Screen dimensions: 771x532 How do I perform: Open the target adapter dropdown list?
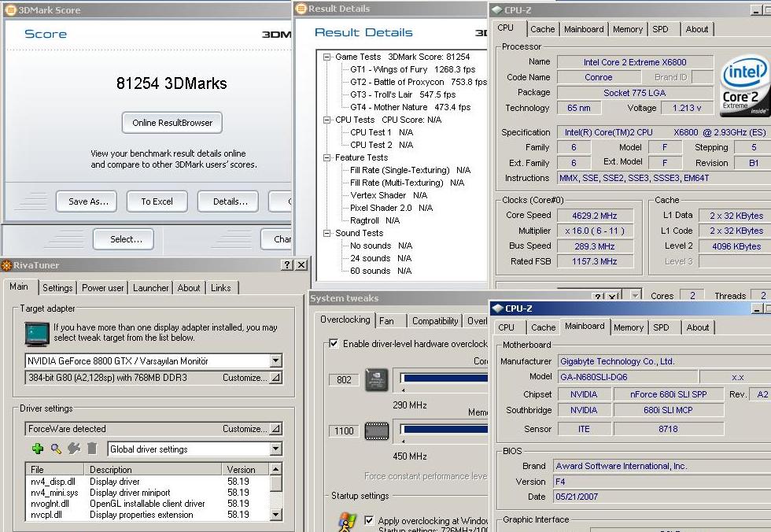[x=276, y=361]
